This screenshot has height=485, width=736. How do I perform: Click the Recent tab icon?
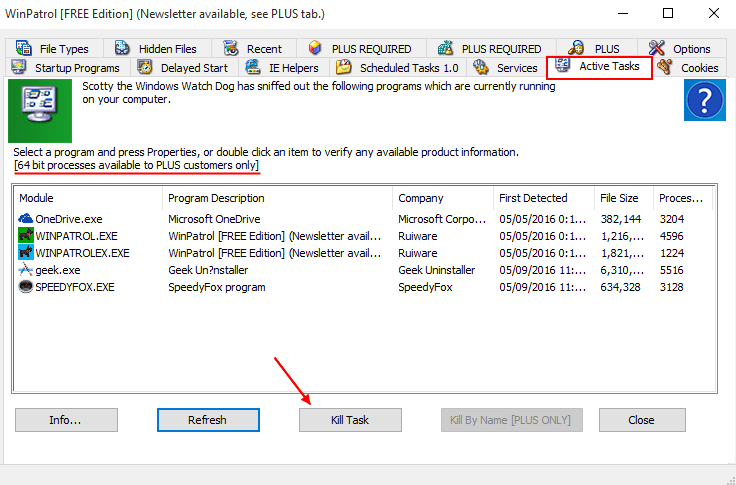click(230, 48)
